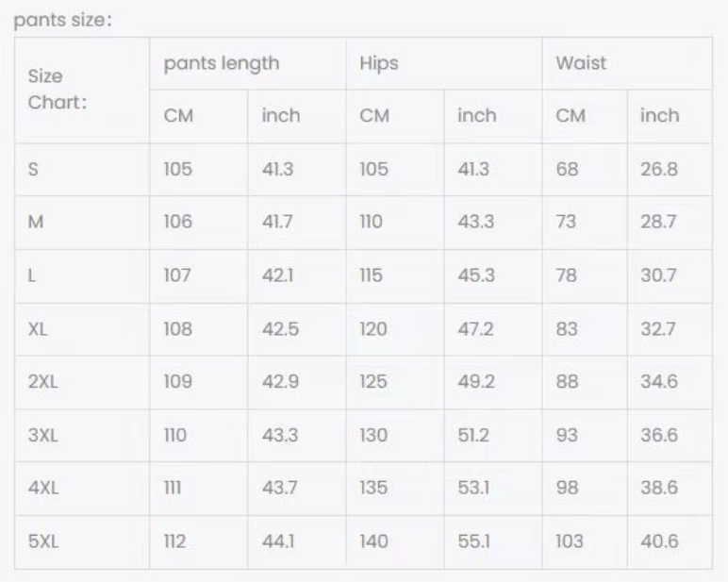
Task: Click the 107 CM pants length cell
Action: [x=199, y=276]
